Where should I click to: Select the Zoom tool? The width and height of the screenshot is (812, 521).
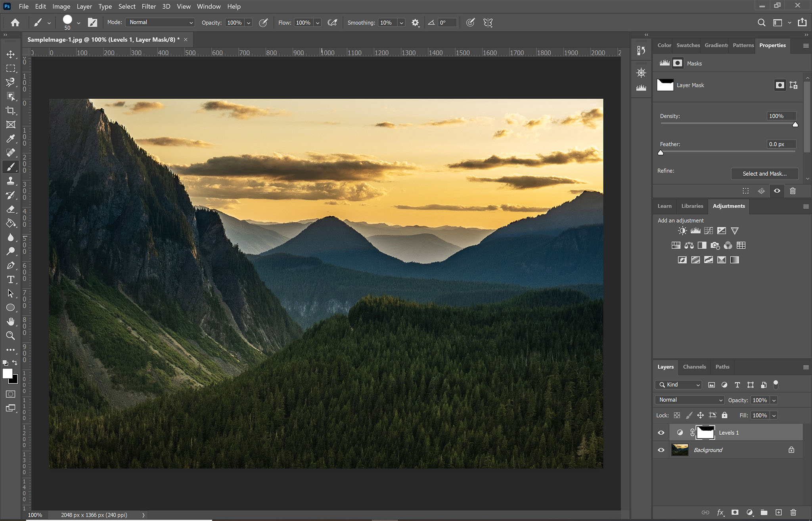click(x=11, y=336)
